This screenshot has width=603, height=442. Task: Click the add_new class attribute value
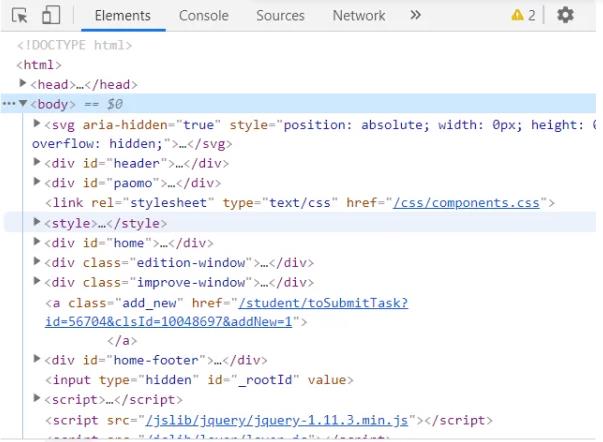click(149, 303)
